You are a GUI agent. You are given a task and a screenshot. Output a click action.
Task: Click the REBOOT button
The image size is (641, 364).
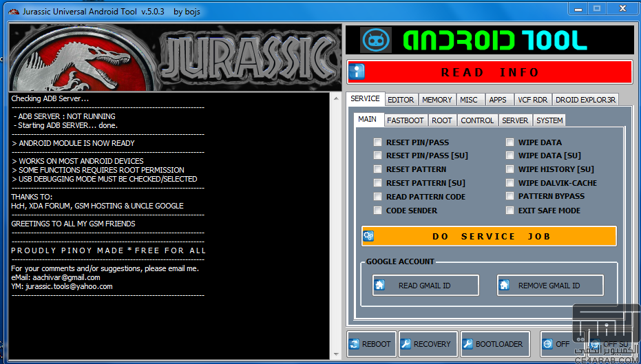[372, 344]
